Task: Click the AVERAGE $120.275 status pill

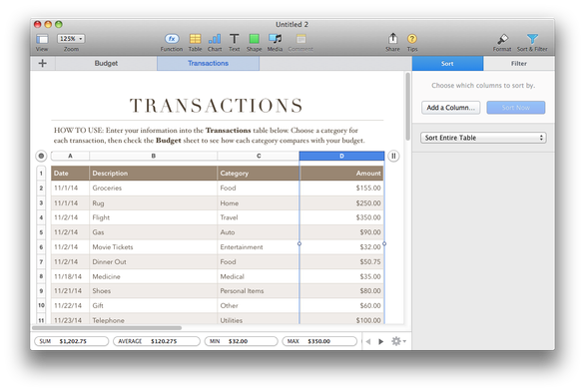Action: coord(157,341)
